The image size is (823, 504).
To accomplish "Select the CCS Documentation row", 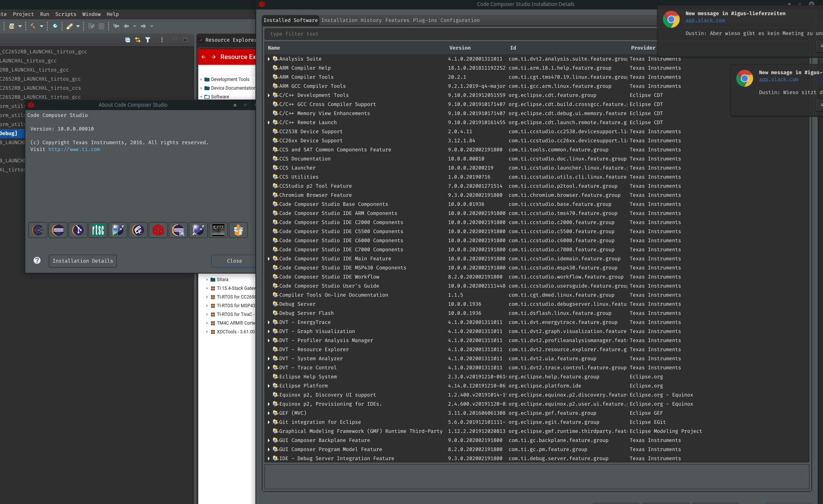I will (537, 159).
